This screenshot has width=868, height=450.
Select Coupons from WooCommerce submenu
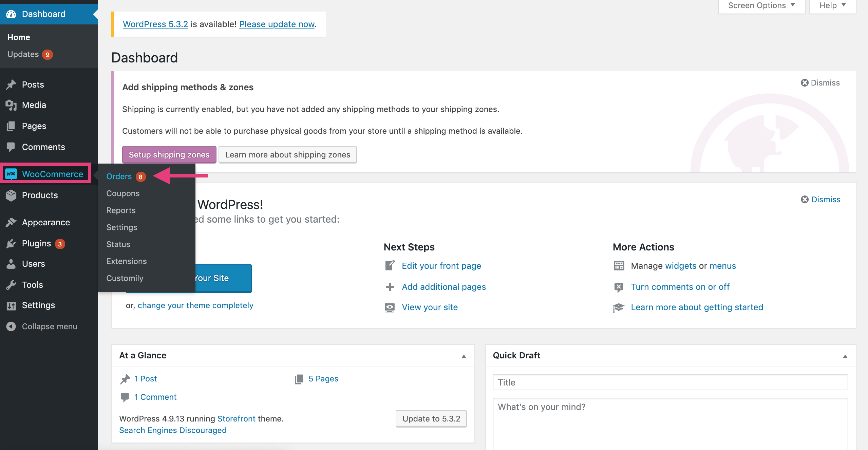123,193
